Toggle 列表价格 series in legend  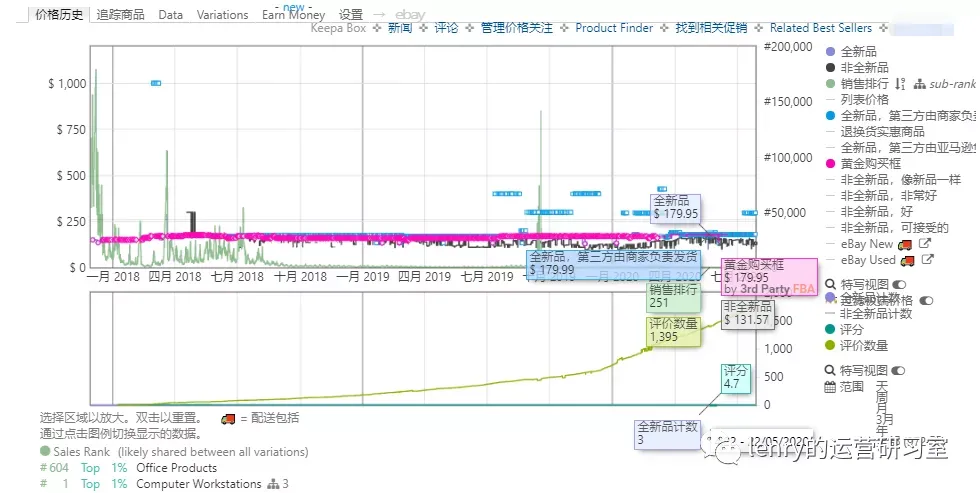(x=864, y=99)
